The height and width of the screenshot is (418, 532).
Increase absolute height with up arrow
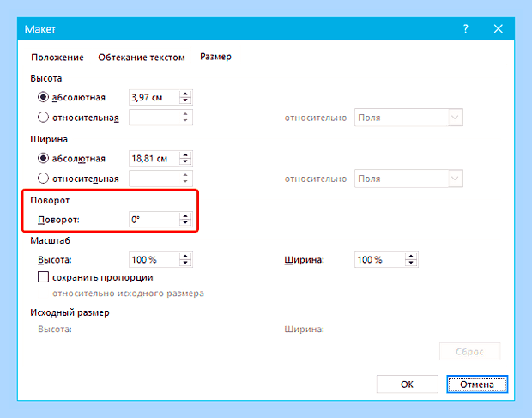coord(185,94)
